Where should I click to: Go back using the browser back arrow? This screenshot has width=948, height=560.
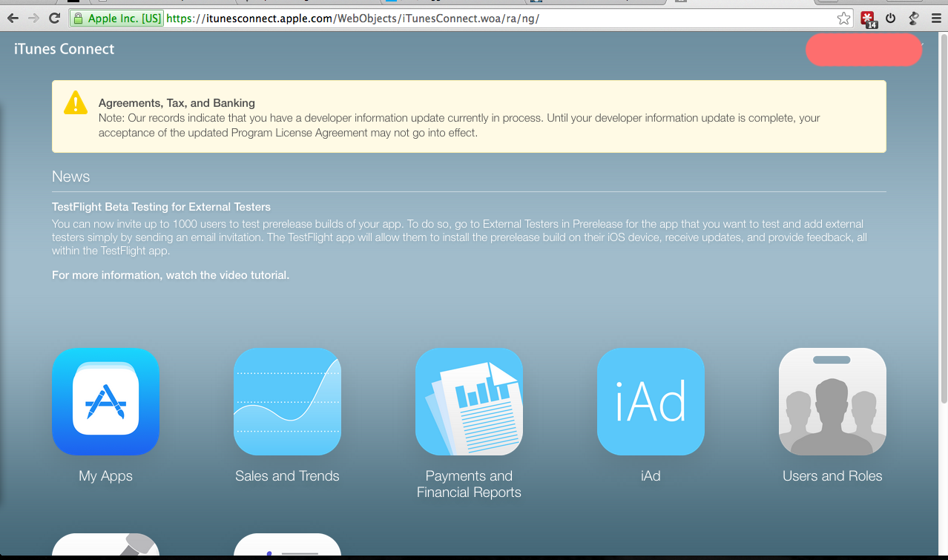[x=13, y=19]
